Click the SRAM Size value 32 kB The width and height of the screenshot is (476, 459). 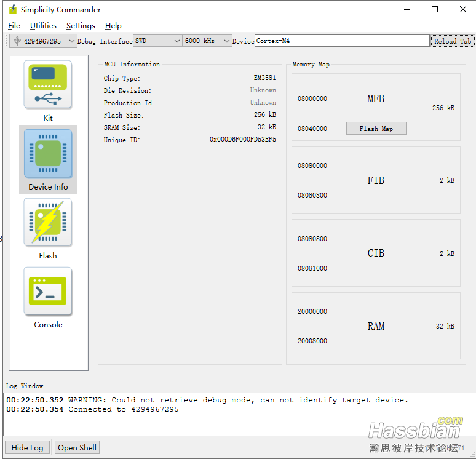pyautogui.click(x=266, y=127)
